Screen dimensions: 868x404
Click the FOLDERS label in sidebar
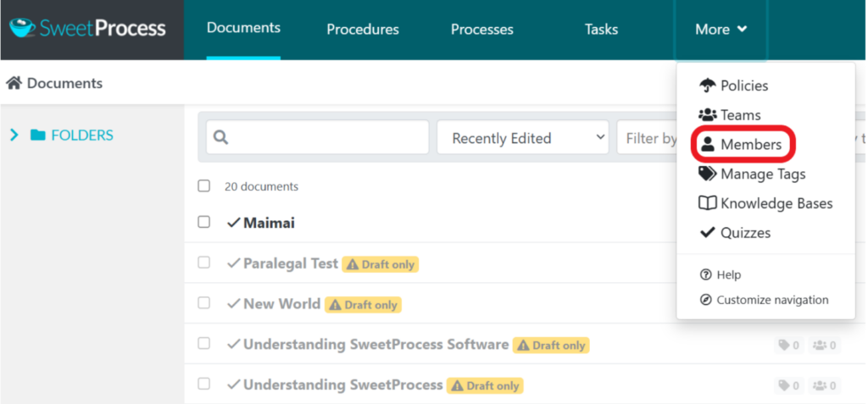click(x=82, y=135)
